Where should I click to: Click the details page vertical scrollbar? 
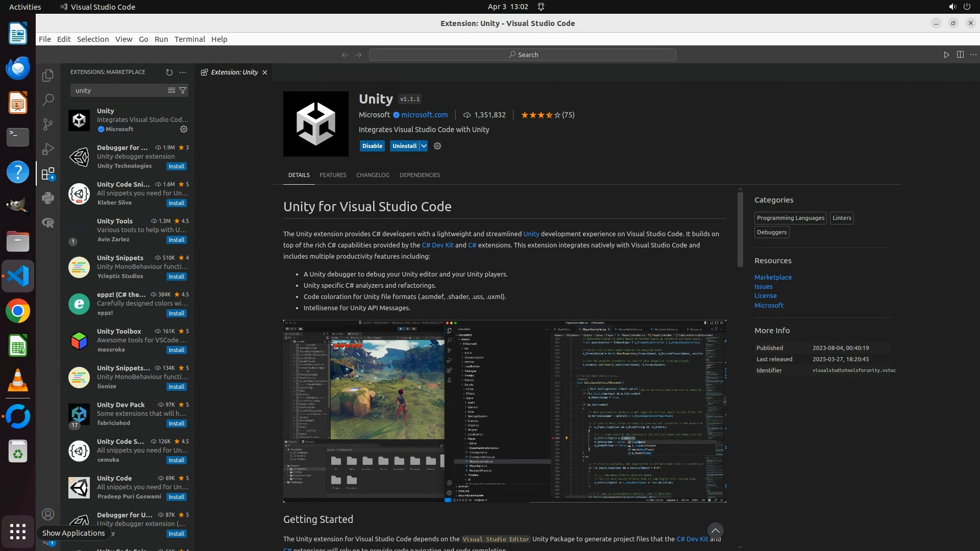click(x=740, y=229)
